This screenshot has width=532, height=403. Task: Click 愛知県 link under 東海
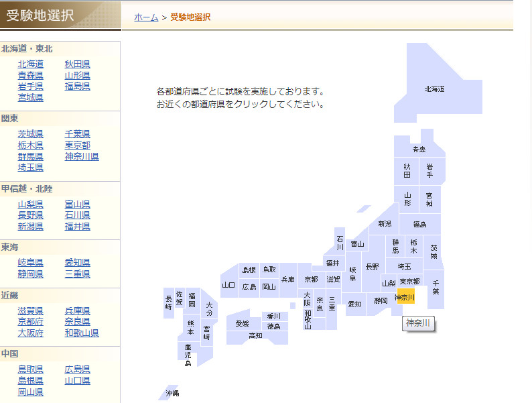[78, 262]
